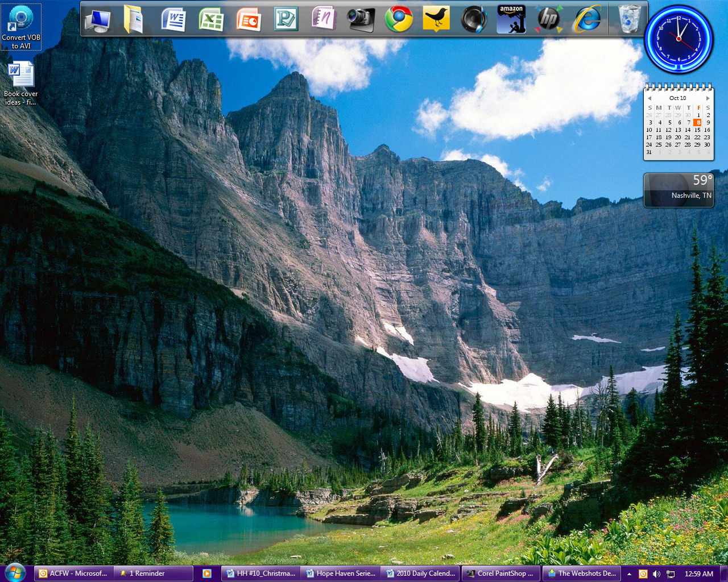Open volume control in system tray
The height and width of the screenshot is (582, 728).
point(656,573)
